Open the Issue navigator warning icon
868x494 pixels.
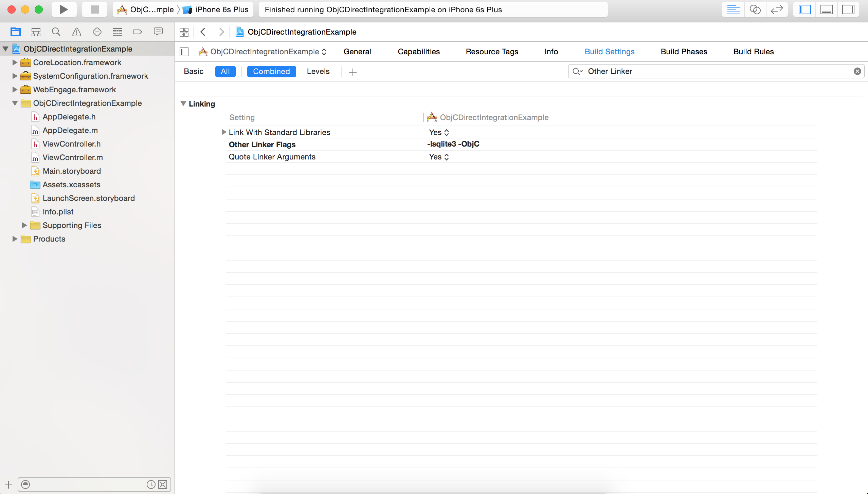click(77, 32)
